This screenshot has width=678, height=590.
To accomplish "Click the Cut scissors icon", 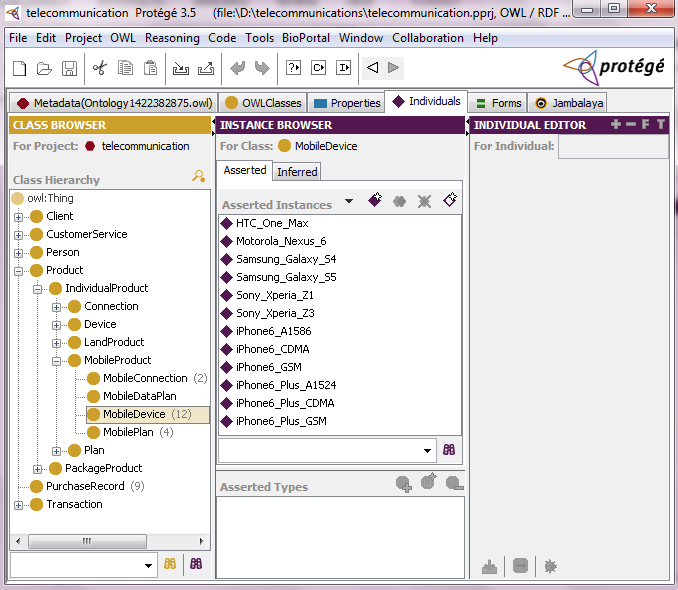I will pyautogui.click(x=100, y=68).
